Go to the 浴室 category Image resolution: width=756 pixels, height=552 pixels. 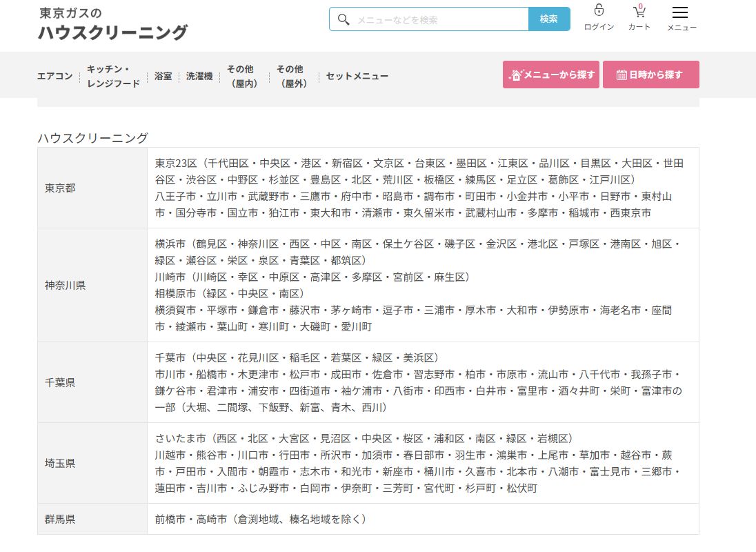(x=163, y=76)
